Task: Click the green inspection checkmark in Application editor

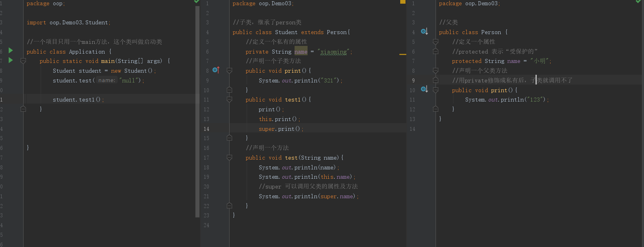Action: (197, 2)
